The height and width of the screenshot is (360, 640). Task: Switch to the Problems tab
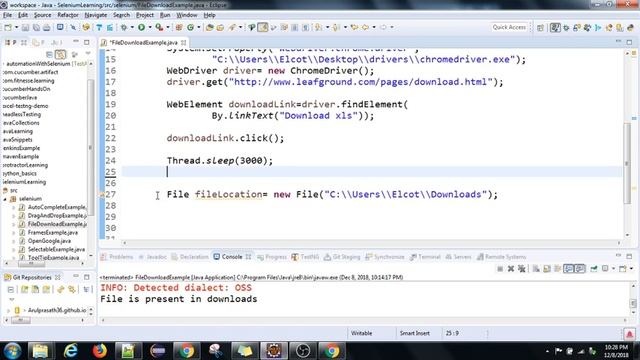pos(117,257)
